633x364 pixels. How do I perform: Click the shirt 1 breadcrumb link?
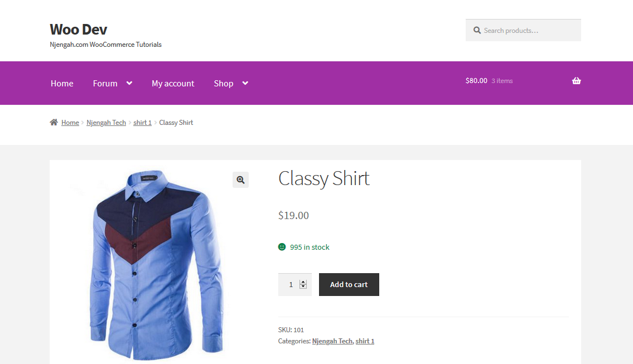(x=142, y=123)
